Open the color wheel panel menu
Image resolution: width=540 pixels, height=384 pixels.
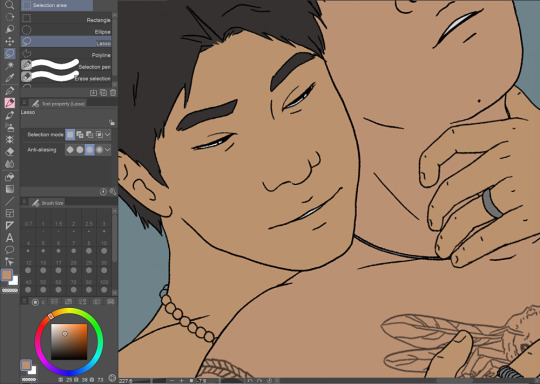[24, 301]
